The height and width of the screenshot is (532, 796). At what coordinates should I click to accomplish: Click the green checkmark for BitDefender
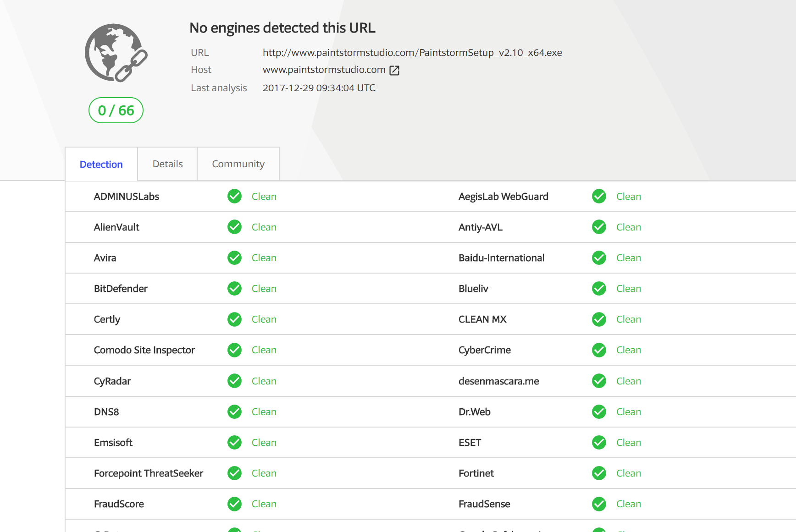[x=234, y=288]
